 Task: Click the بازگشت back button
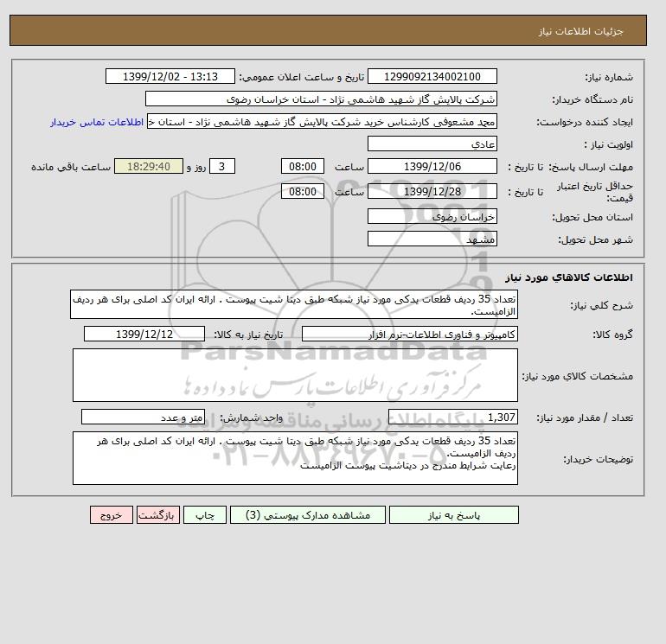tap(158, 515)
